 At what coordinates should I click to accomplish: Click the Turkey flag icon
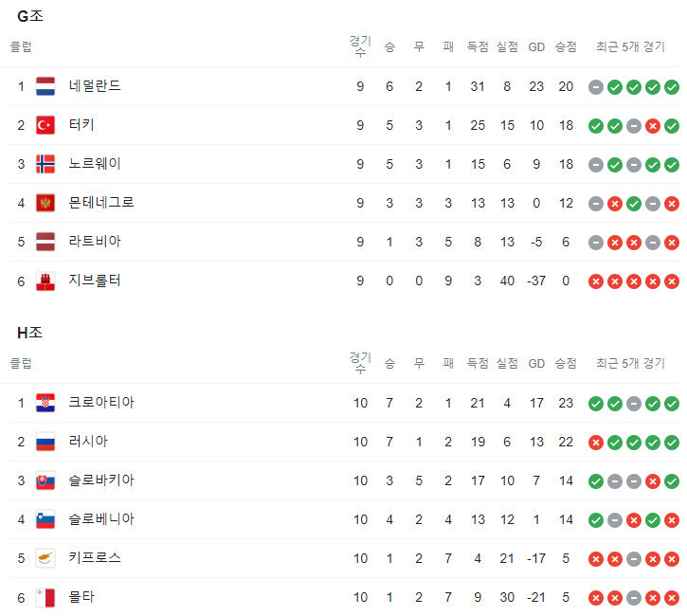click(x=45, y=125)
